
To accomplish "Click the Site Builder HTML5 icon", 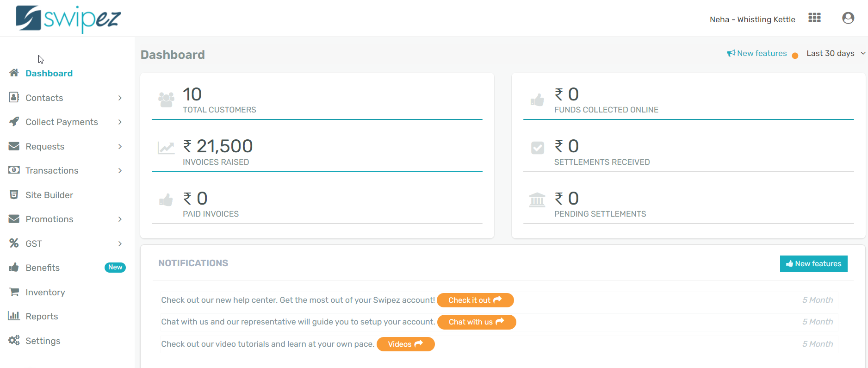I will point(14,194).
